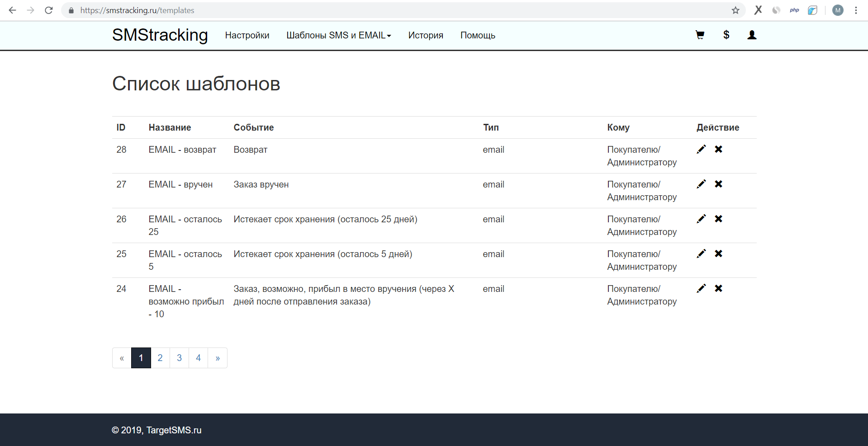
Task: Go to pagination page 4
Action: [198, 358]
